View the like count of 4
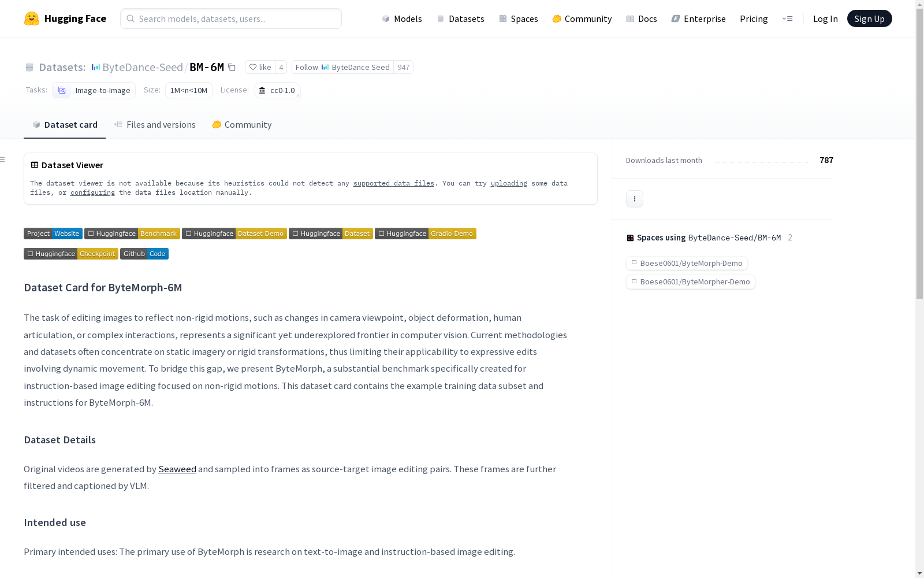The image size is (924, 578). pyautogui.click(x=281, y=67)
